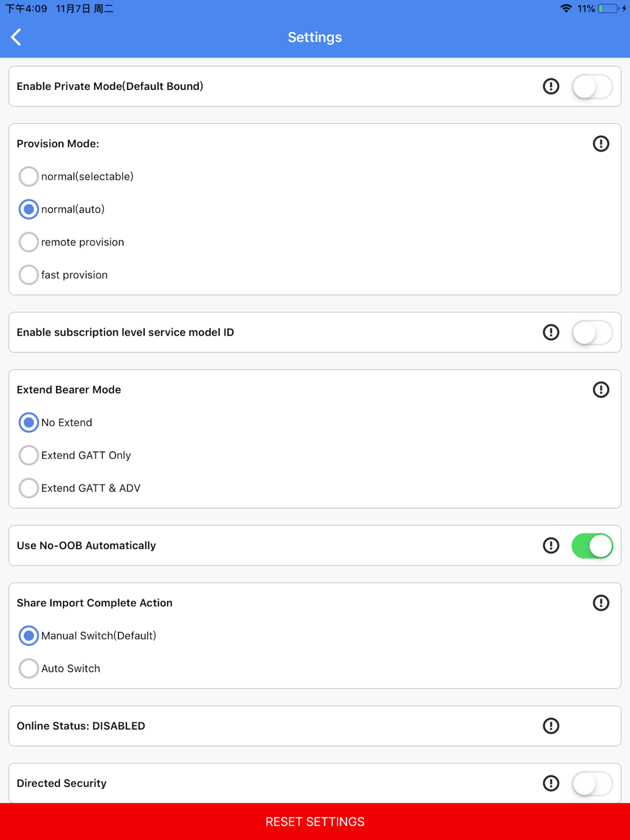
Task: Open info for Enable Private Mode
Action: coord(551,86)
